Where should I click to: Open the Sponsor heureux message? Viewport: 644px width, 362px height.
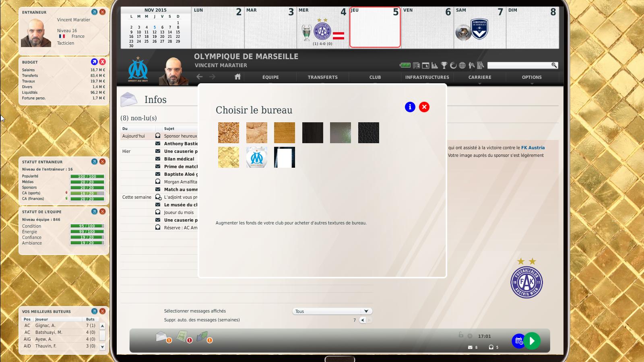click(x=181, y=136)
